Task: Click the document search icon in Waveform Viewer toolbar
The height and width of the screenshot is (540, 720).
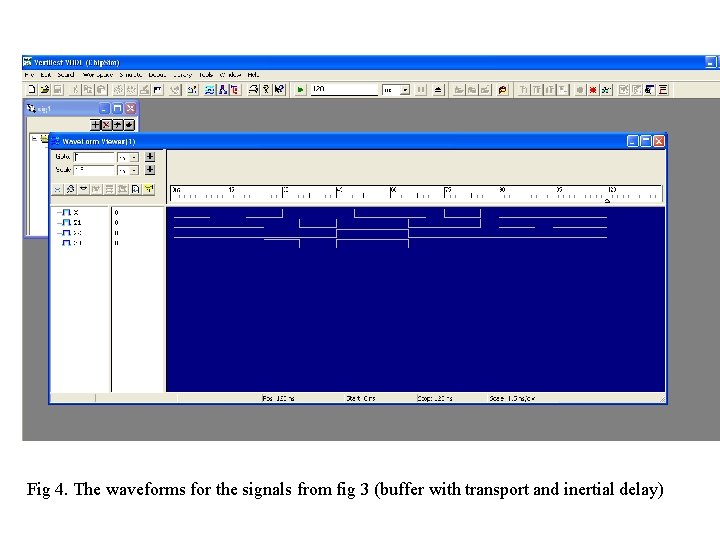Action: [135, 189]
